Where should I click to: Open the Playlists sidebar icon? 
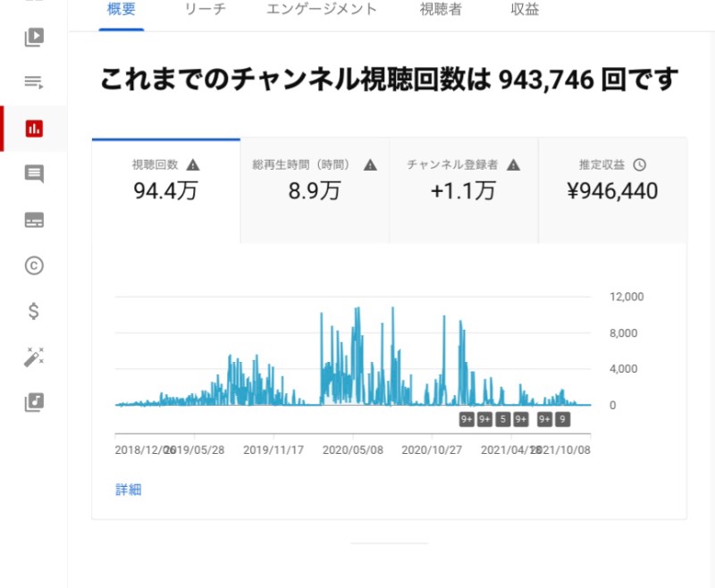point(34,82)
